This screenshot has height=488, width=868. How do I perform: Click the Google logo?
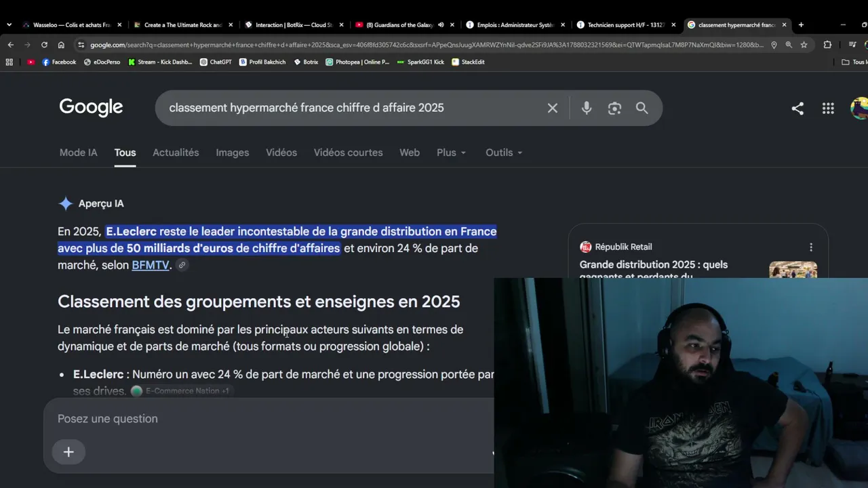(x=91, y=108)
